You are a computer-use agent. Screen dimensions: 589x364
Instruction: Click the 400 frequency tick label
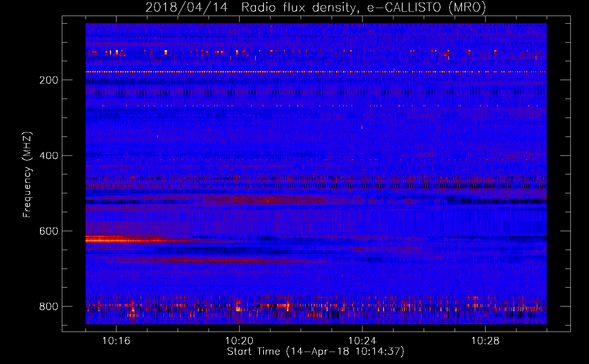49,156
